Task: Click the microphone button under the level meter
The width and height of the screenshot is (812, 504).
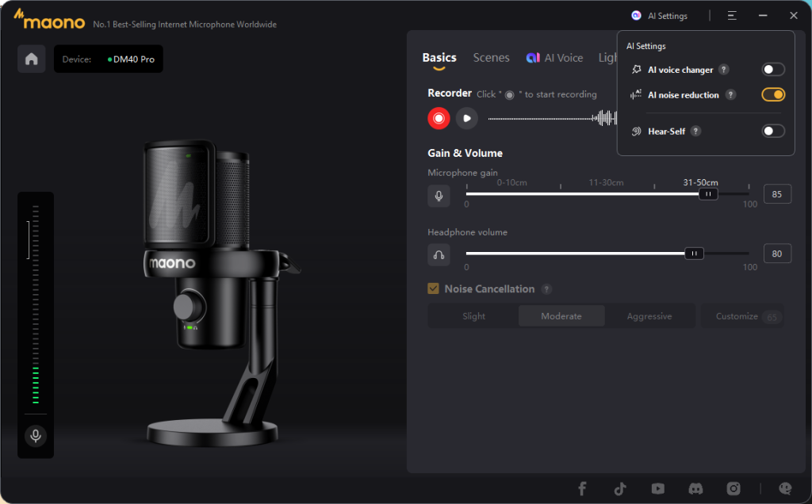Action: point(35,435)
